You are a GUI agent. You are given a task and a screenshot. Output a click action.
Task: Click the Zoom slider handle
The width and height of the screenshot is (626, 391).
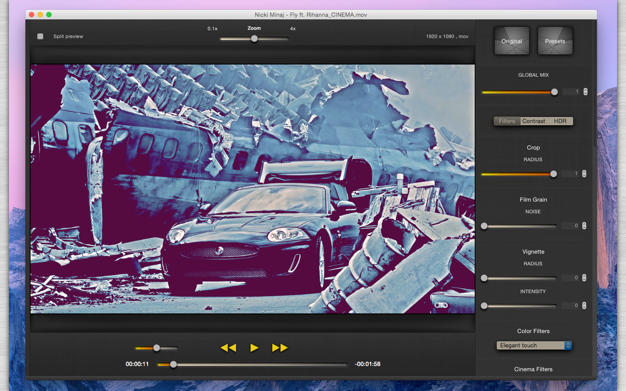[254, 39]
